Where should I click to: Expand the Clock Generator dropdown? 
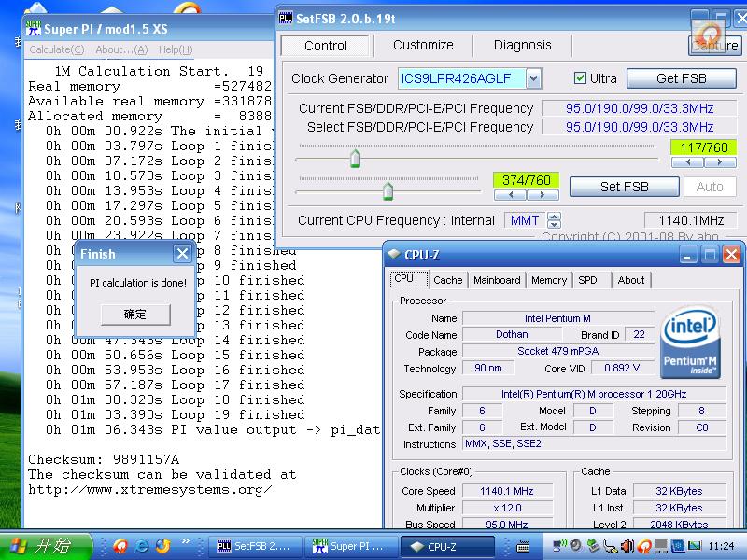pyautogui.click(x=533, y=78)
